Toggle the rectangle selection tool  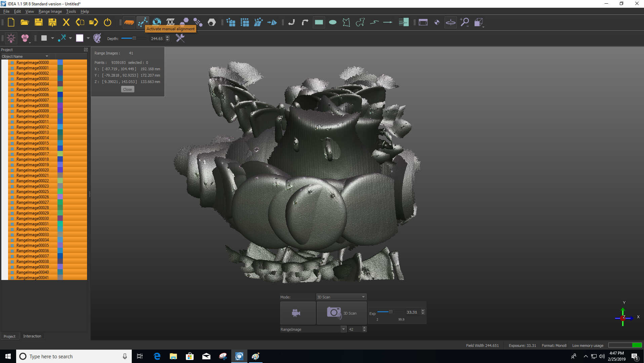click(x=319, y=23)
